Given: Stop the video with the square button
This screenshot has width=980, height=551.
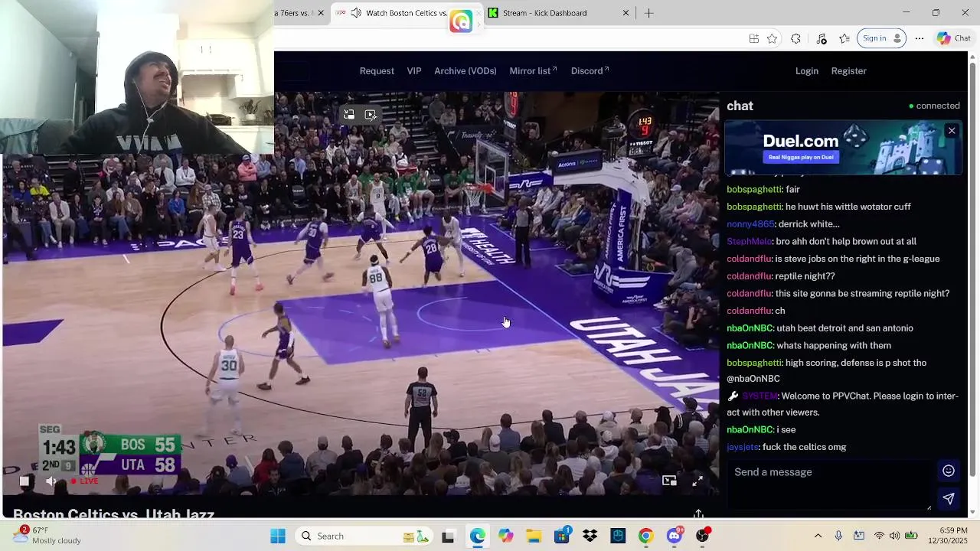Looking at the screenshot, I should [x=24, y=481].
